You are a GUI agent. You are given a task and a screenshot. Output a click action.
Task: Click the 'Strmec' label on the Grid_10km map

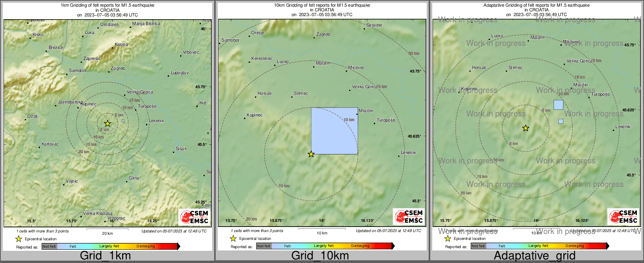pyautogui.click(x=301, y=94)
